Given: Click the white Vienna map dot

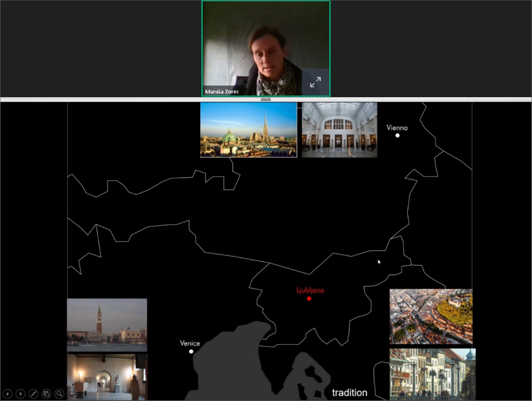Looking at the screenshot, I should point(397,135).
